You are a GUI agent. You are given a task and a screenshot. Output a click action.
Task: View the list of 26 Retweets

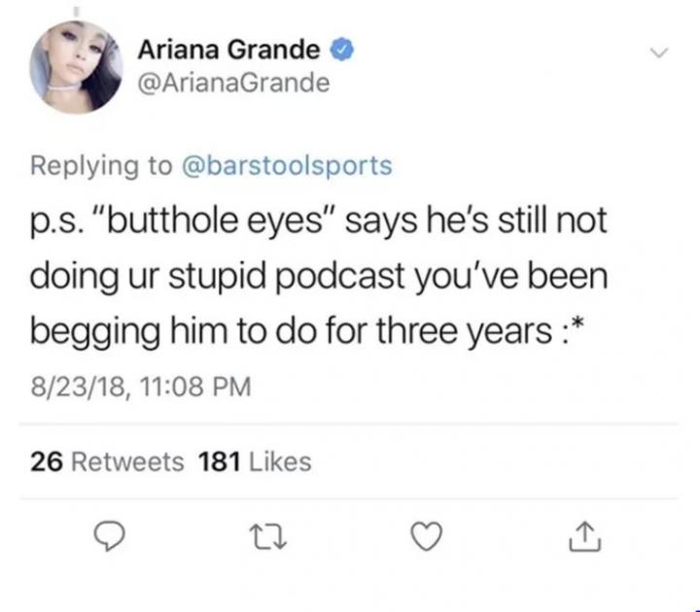point(107,461)
